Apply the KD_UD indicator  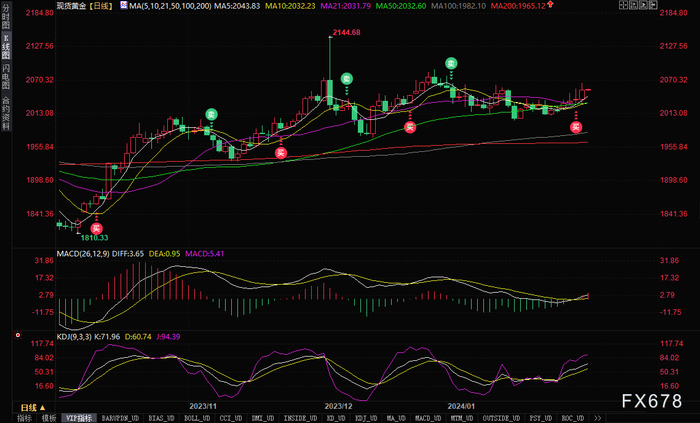pyautogui.click(x=336, y=418)
